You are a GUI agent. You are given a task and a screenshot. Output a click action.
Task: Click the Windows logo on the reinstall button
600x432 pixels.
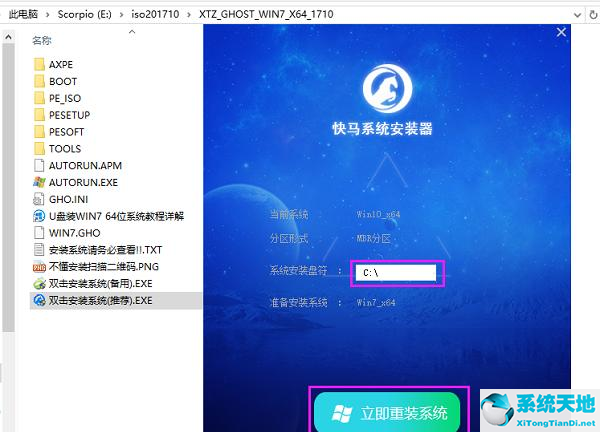point(341,414)
